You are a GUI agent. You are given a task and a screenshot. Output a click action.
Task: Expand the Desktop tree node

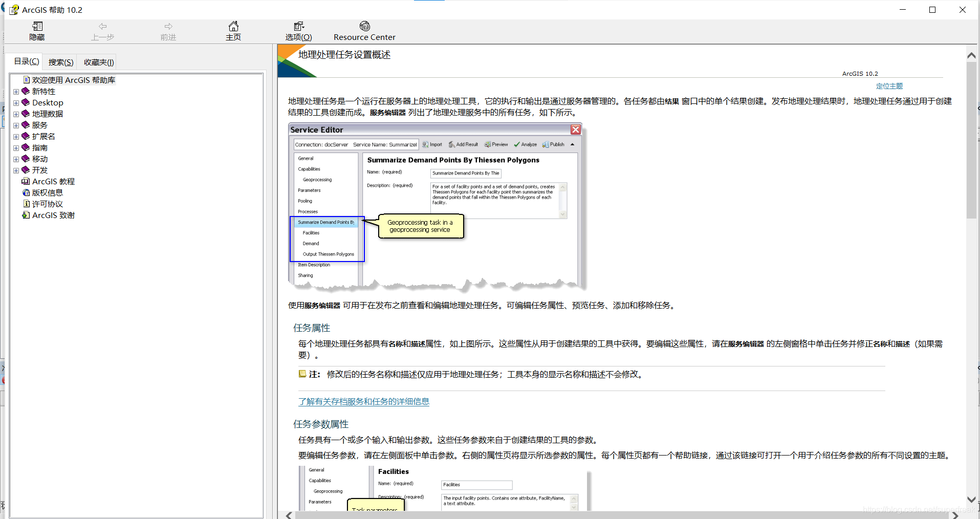coord(16,103)
